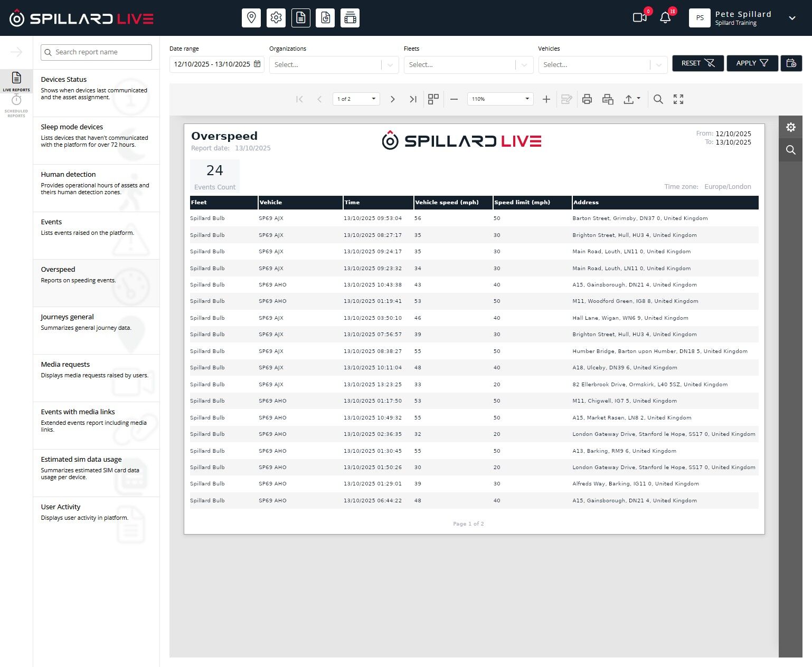Go to the first report page
The image size is (812, 667).
click(299, 99)
